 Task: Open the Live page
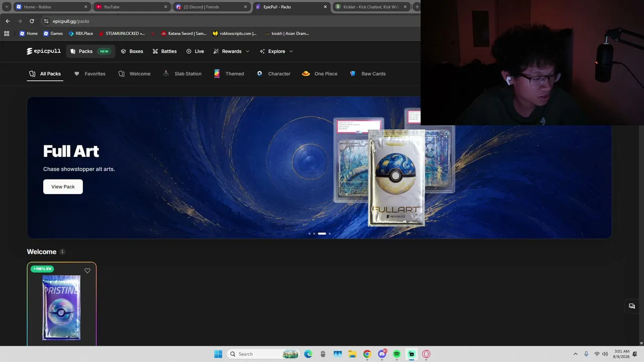[x=195, y=51]
